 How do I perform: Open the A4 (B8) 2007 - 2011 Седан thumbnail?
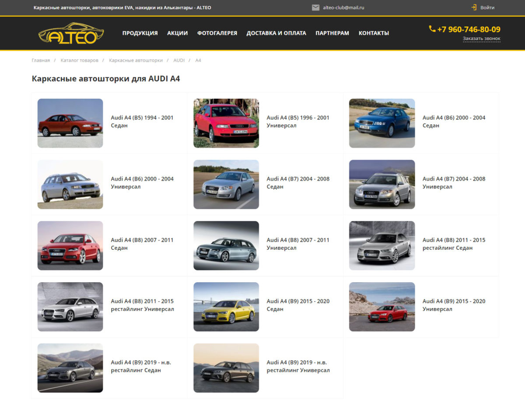(70, 245)
